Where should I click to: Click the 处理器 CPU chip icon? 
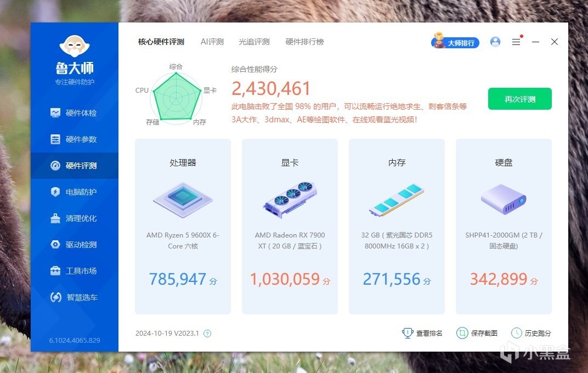(x=183, y=200)
